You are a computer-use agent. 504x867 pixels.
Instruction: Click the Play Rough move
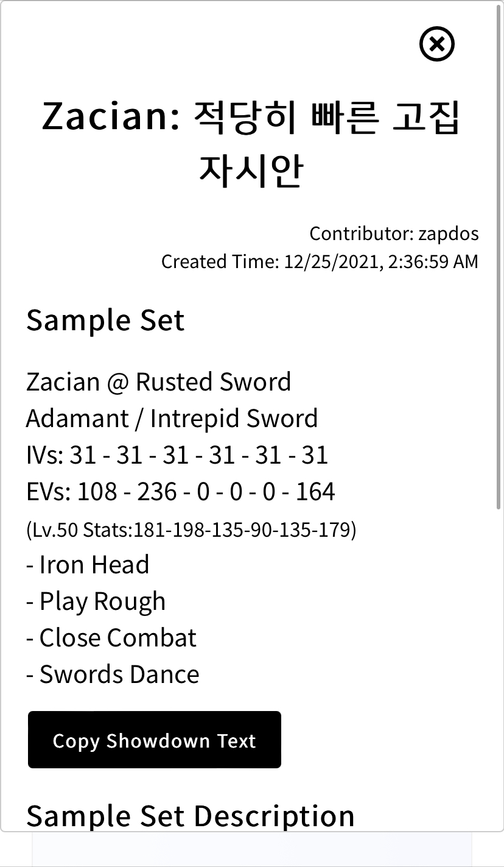[96, 601]
